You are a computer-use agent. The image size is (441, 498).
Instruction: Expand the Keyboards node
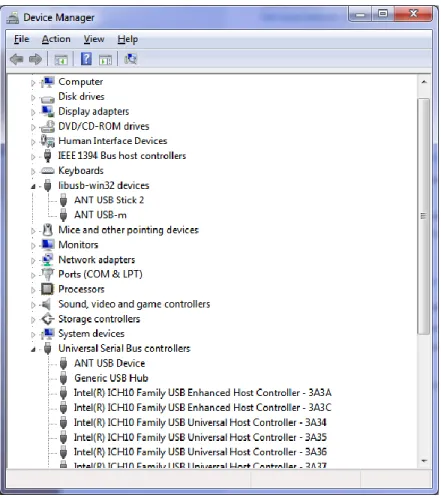[x=33, y=172]
